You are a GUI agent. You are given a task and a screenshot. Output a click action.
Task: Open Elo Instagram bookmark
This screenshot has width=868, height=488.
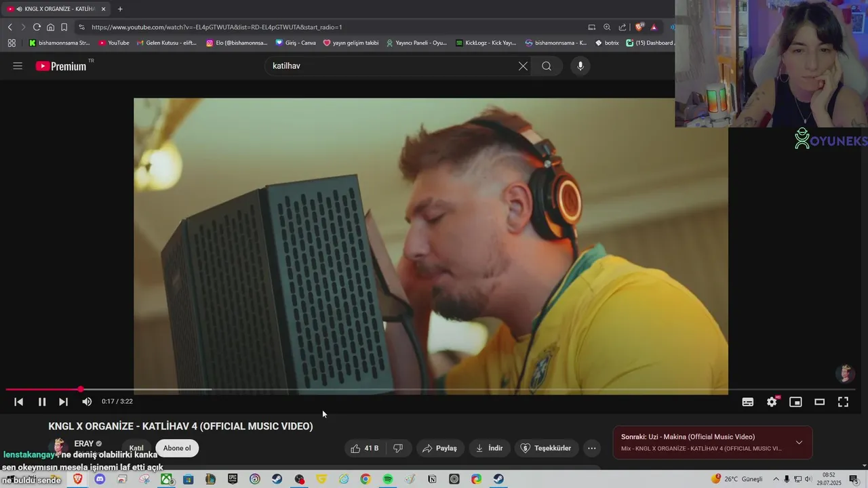tap(237, 43)
